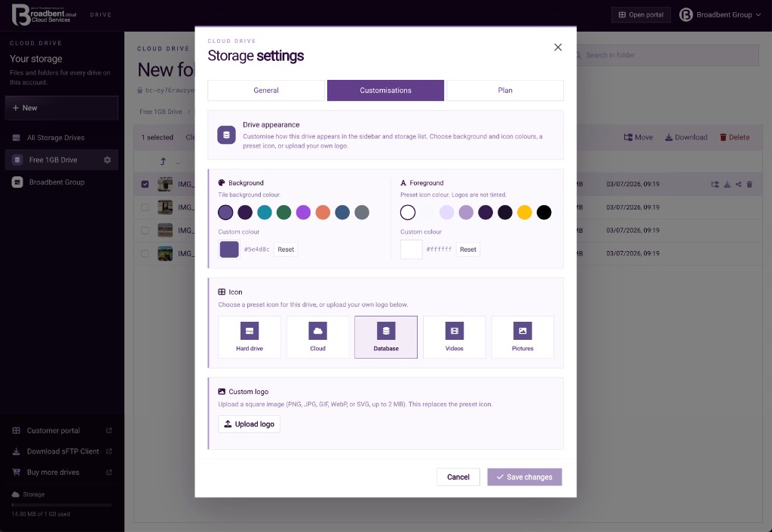Select the grey background swatch
This screenshot has width=772, height=532.
point(362,212)
